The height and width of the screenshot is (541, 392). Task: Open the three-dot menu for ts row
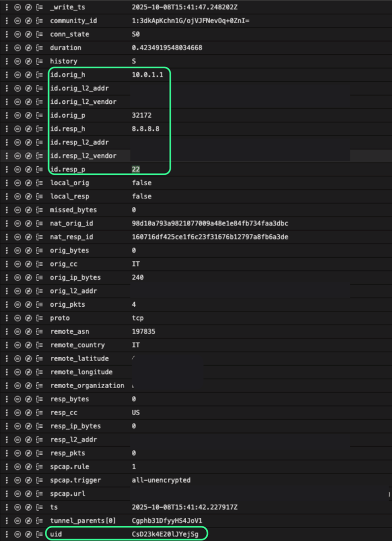6,507
